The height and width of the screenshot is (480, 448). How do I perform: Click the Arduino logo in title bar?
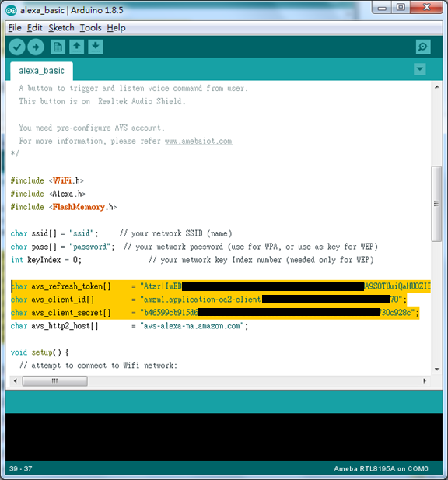pos(12,10)
